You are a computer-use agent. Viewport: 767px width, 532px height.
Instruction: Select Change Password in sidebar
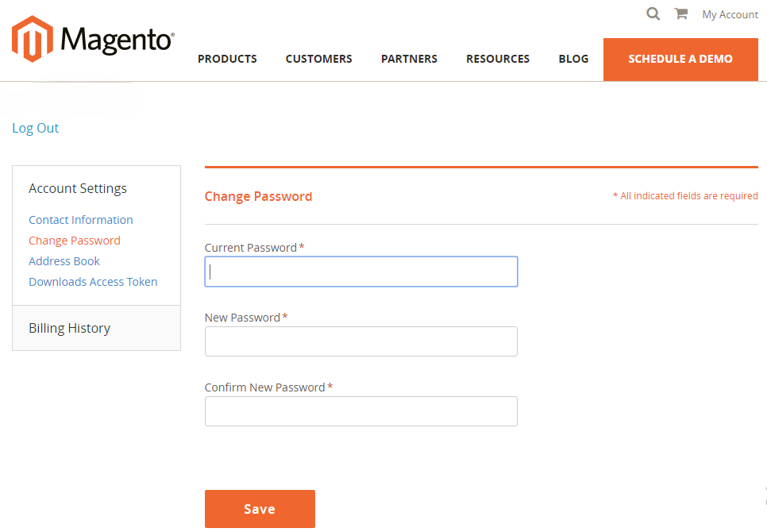75,241
